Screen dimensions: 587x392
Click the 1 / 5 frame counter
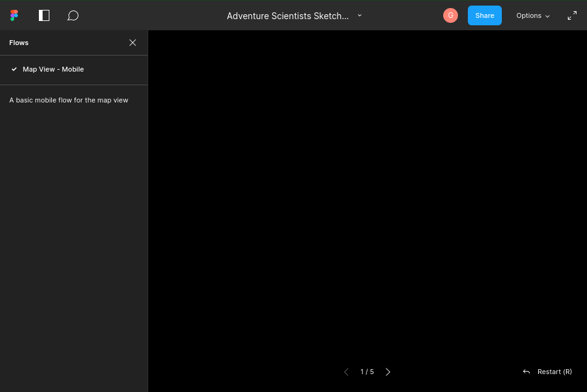pyautogui.click(x=367, y=372)
